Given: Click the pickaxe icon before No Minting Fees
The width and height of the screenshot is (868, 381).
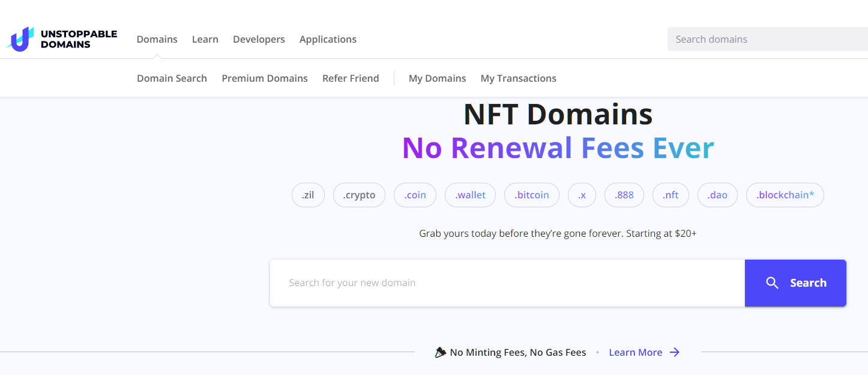Looking at the screenshot, I should (x=441, y=352).
